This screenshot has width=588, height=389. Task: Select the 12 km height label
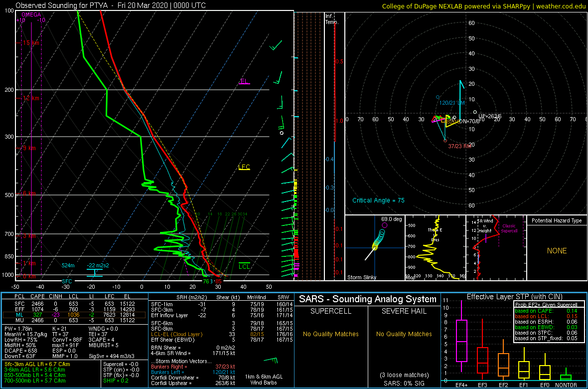pyautogui.click(x=30, y=98)
